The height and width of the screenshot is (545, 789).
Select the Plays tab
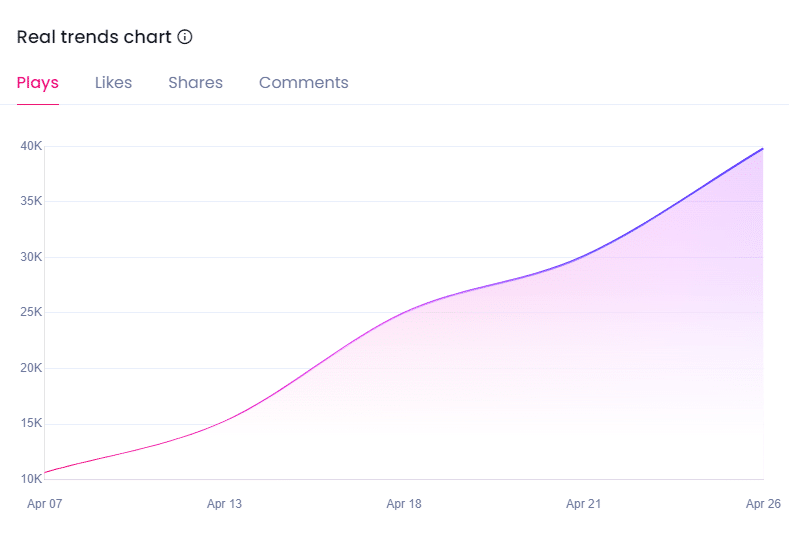point(38,83)
